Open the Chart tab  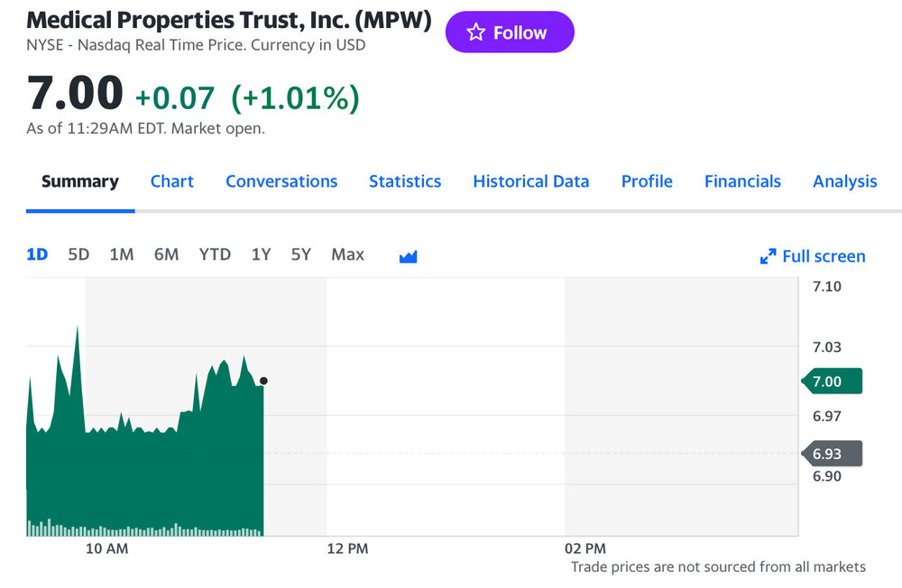[172, 181]
